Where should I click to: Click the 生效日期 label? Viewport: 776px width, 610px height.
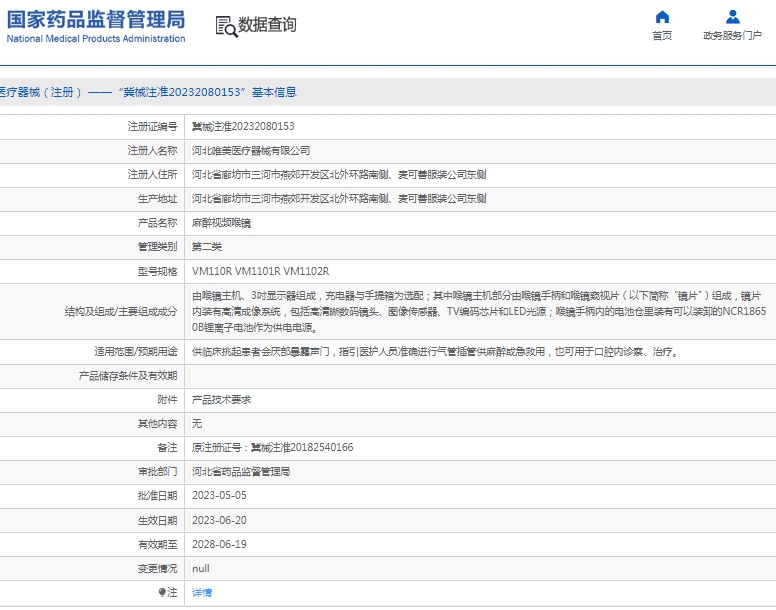point(157,520)
